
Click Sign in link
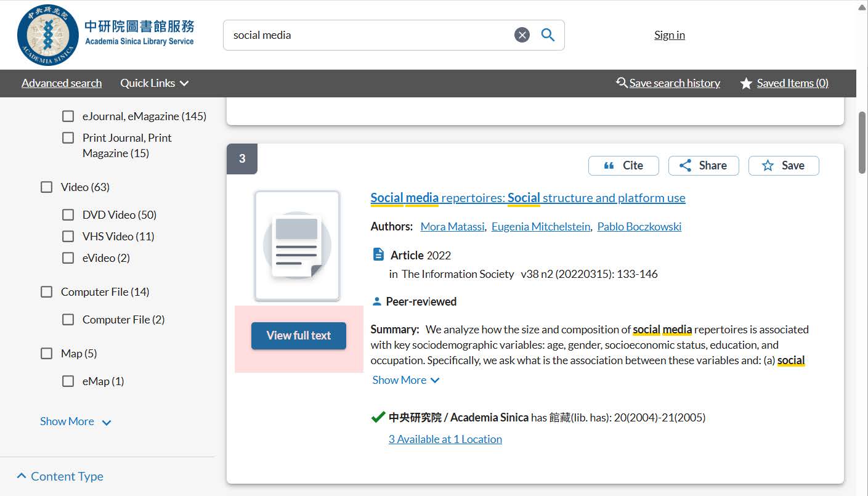click(669, 35)
